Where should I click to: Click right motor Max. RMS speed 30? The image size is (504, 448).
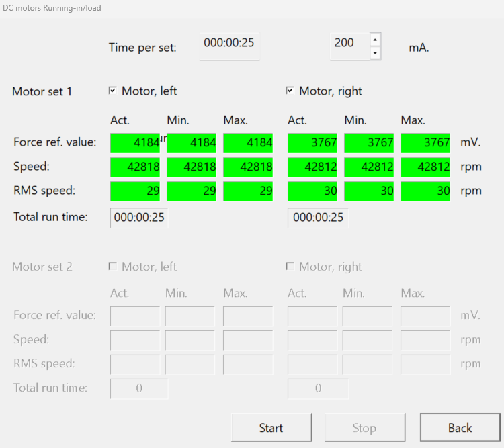pyautogui.click(x=425, y=191)
